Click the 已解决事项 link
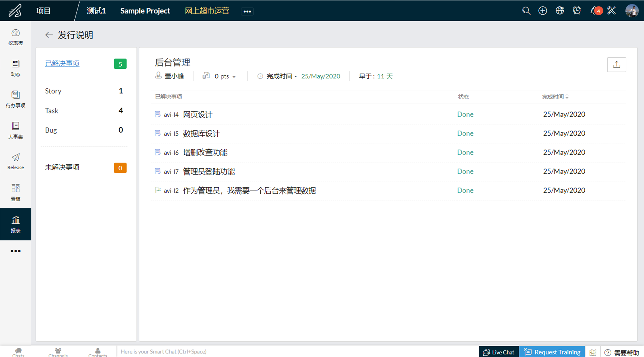644x357 pixels. tap(62, 63)
